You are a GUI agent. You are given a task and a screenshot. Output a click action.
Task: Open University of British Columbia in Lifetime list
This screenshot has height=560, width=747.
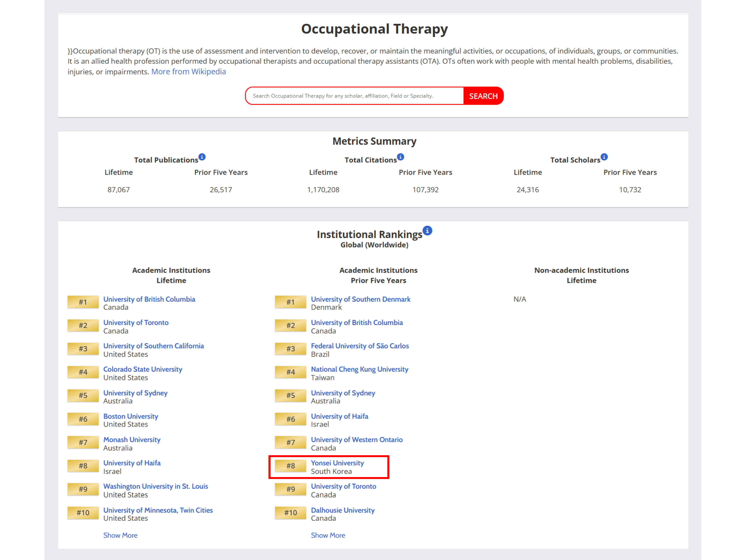[x=149, y=299]
